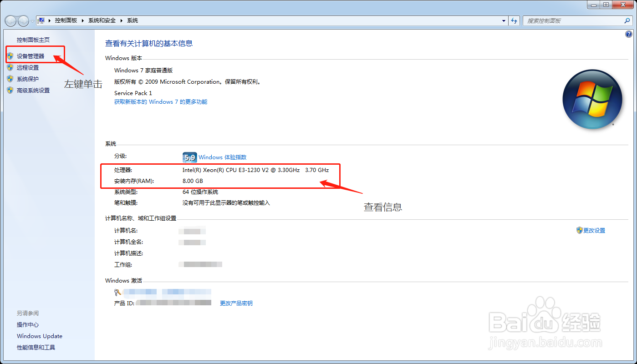This screenshot has height=364, width=637.
Task: Click the refresh button beside address bar
Action: [514, 20]
